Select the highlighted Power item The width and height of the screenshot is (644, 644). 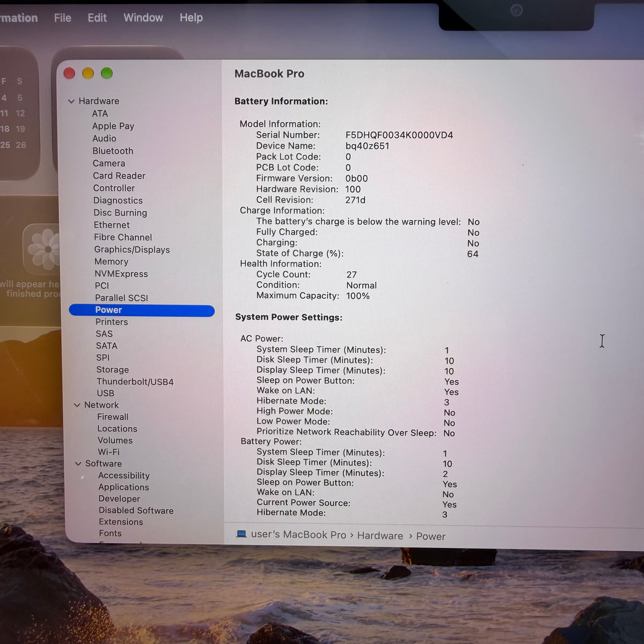click(142, 310)
